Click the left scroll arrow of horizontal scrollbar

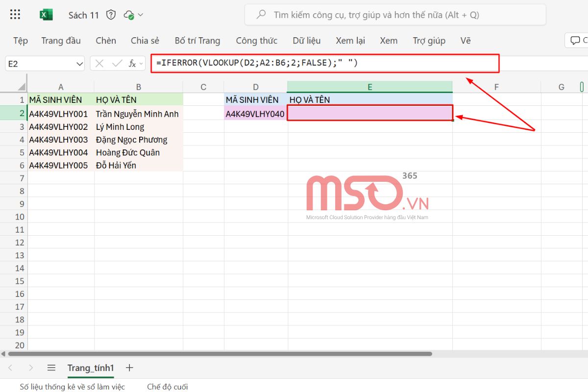click(3, 353)
